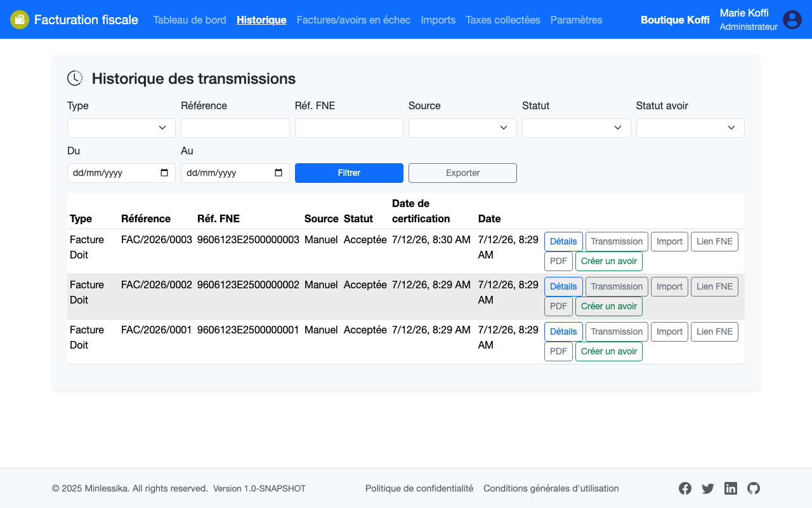Click the Au date field
Viewport: 812px width, 508px height.
[x=235, y=173]
